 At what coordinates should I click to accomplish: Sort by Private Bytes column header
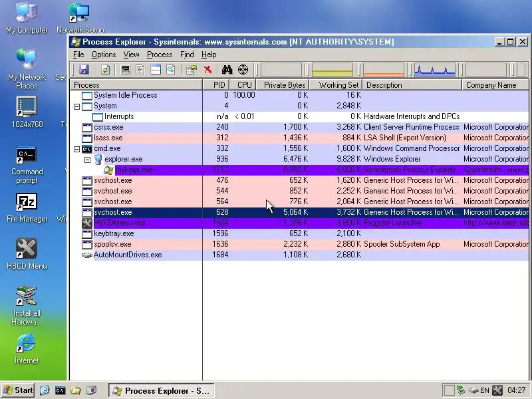[x=282, y=85]
